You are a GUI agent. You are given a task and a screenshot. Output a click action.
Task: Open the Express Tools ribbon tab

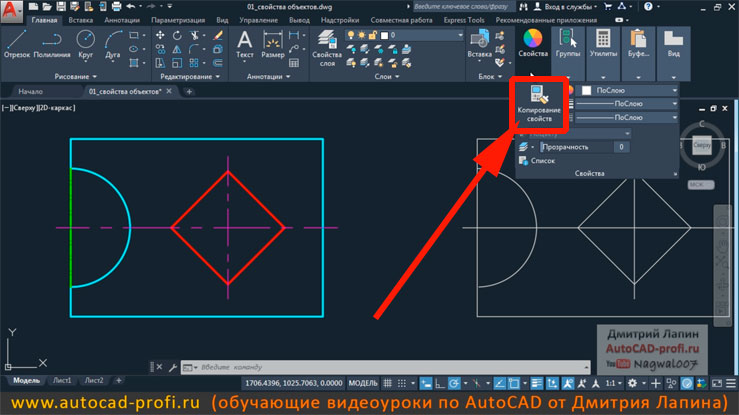point(464,20)
